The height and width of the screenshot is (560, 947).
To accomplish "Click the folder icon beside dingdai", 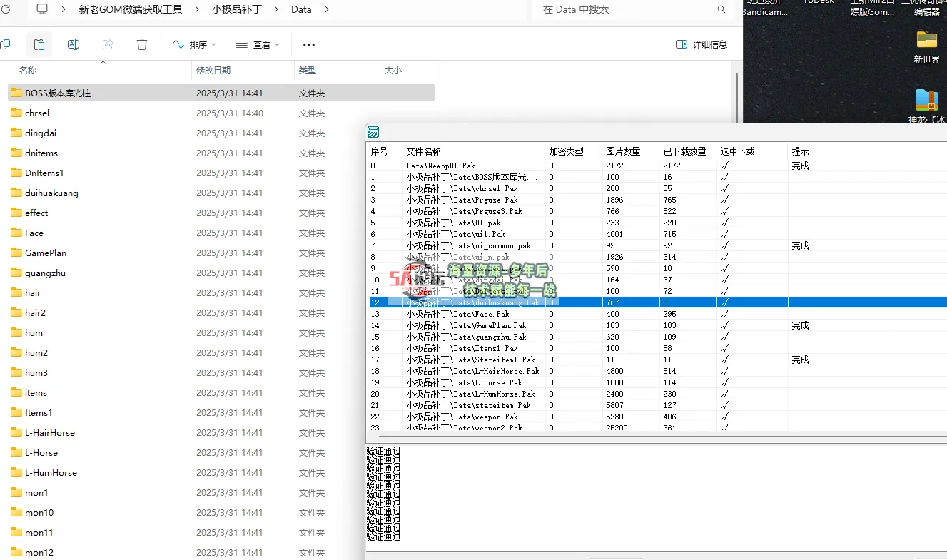I will point(16,133).
